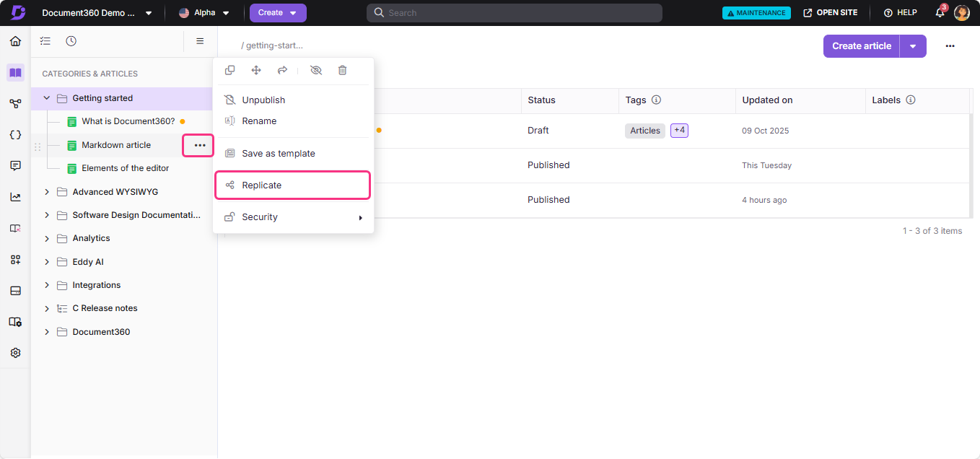Screen dimensions: 980x459
Task: Open the feedback comments icon in sidebar
Action: [15, 165]
